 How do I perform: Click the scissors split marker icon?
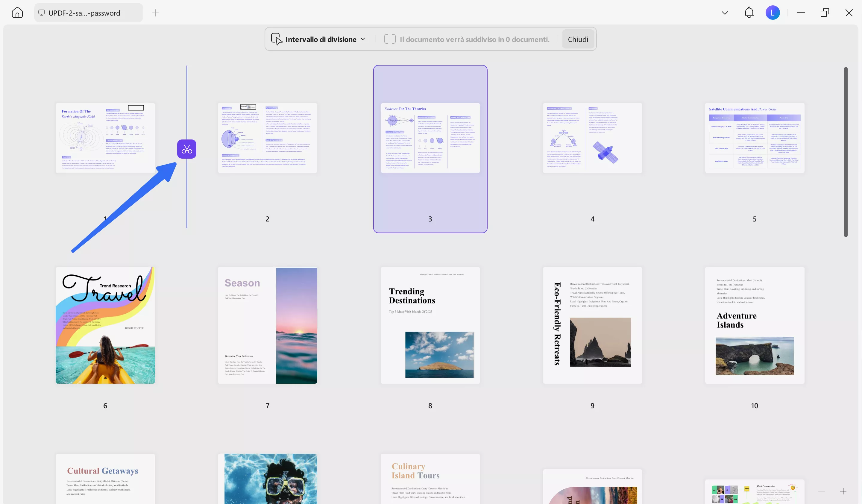tap(186, 149)
